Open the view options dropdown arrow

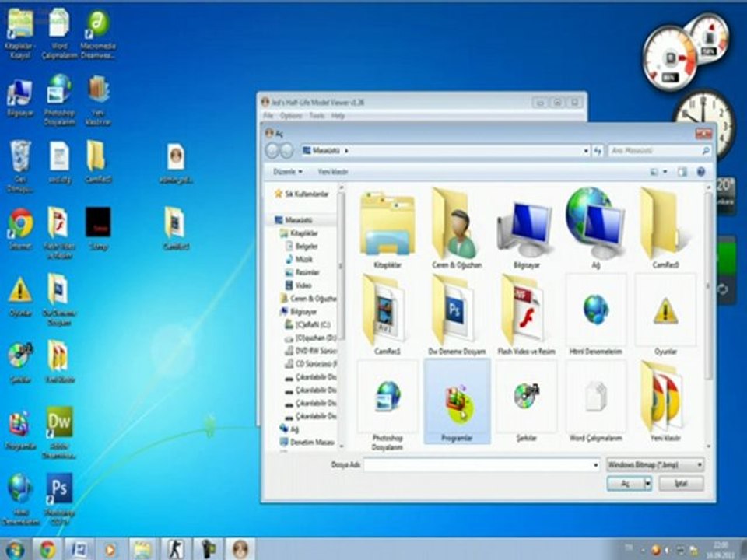tap(665, 172)
